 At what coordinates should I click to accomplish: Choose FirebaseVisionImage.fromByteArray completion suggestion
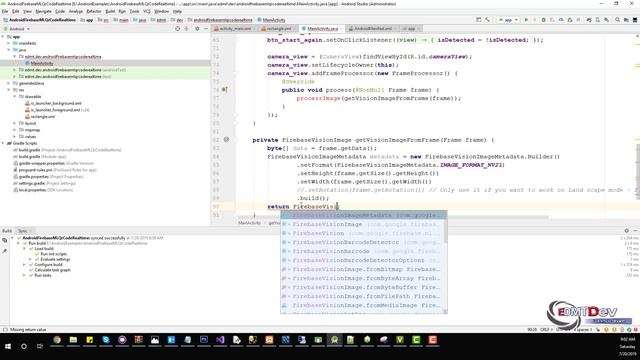[363, 278]
